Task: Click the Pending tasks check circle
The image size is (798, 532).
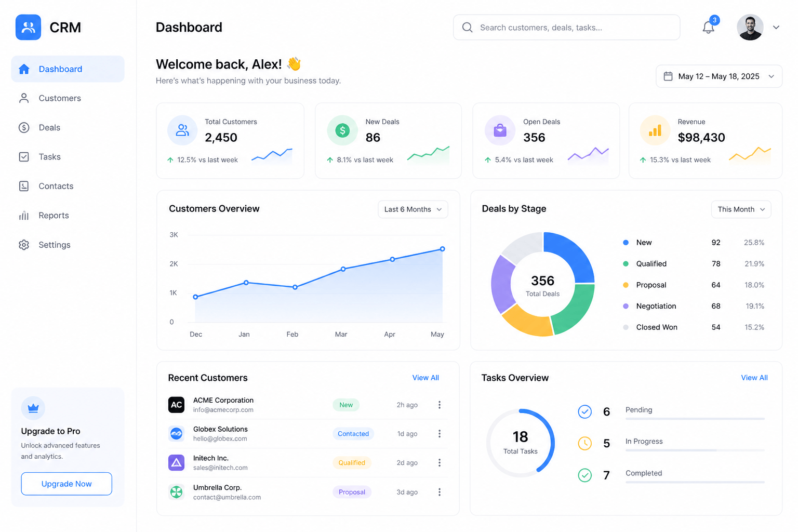Action: (x=585, y=411)
